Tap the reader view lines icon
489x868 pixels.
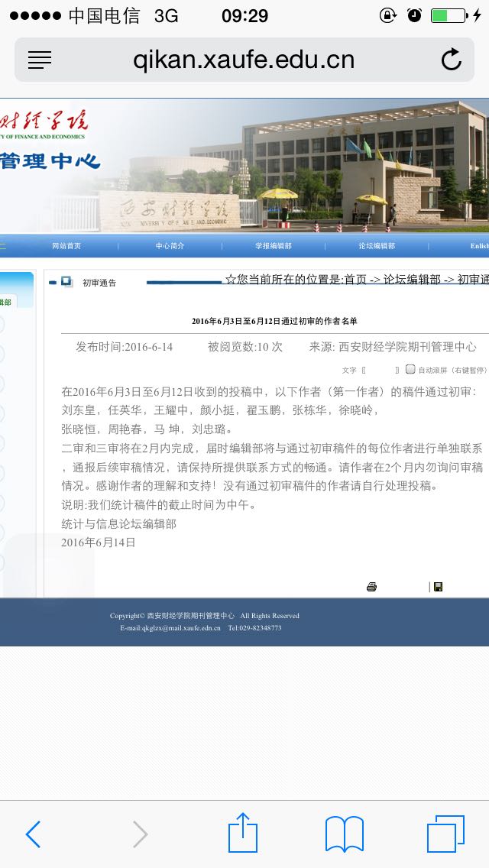39,60
